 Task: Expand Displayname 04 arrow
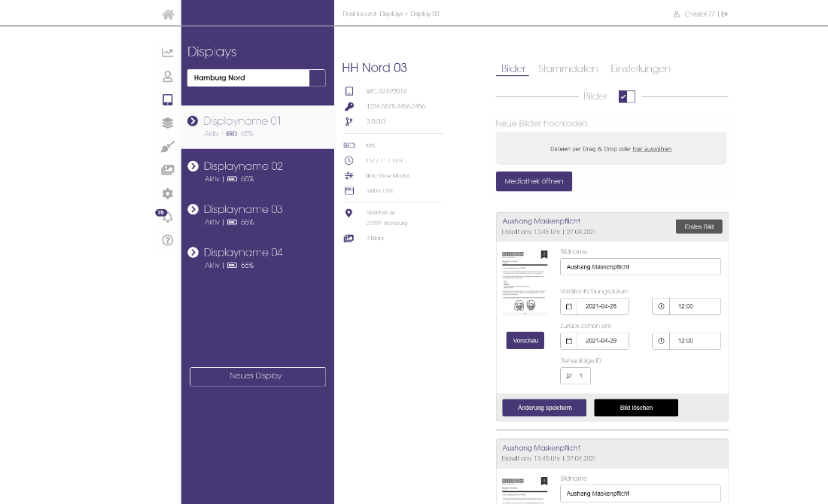(193, 253)
